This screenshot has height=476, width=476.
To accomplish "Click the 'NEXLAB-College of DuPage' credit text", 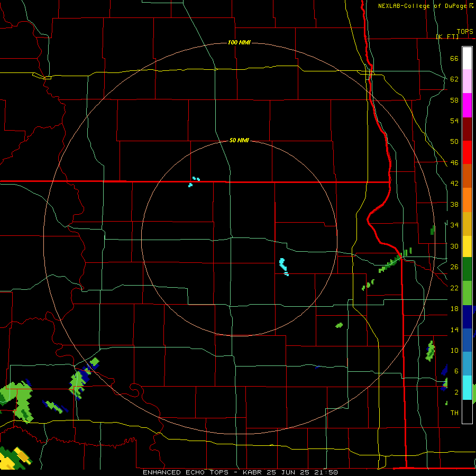I will click(422, 6).
